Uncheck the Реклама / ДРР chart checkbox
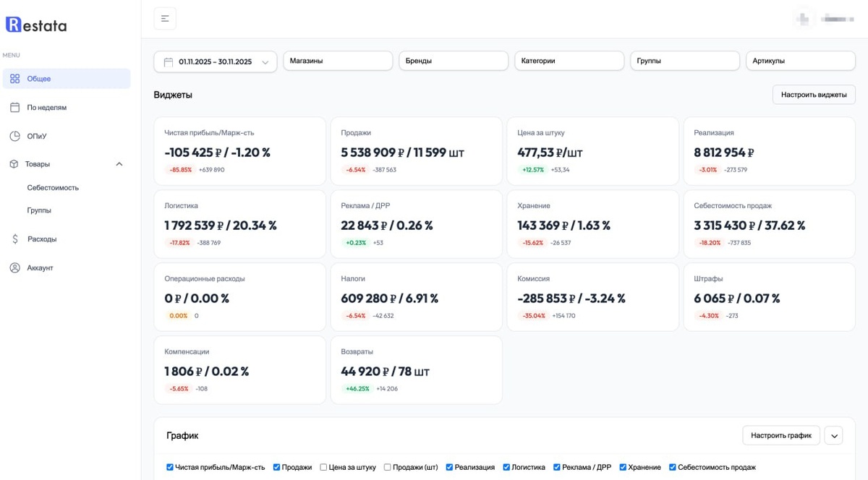Screen dimensions: 868x480 [557, 467]
